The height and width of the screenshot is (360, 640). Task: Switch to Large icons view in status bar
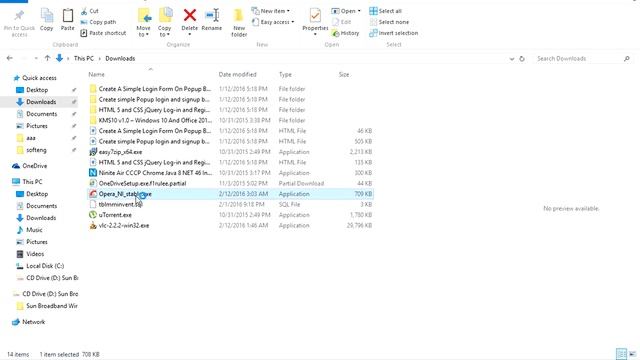click(632, 354)
